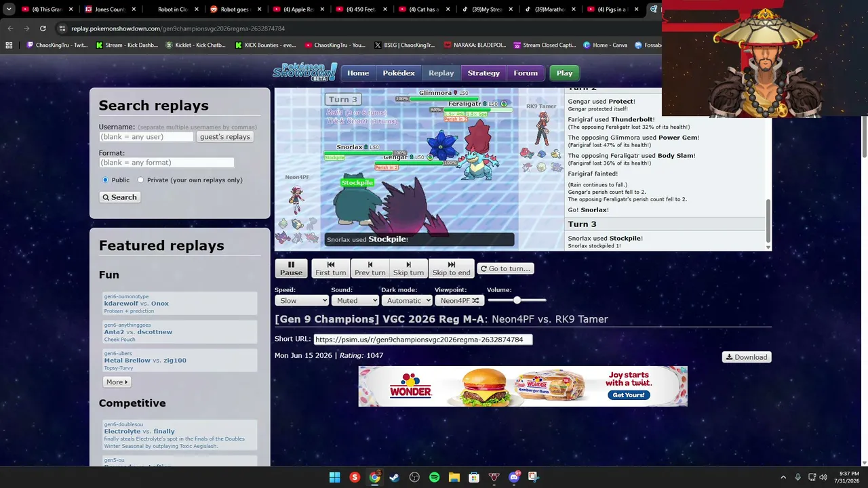Open the Speed dropdown set to Slow

click(x=302, y=300)
